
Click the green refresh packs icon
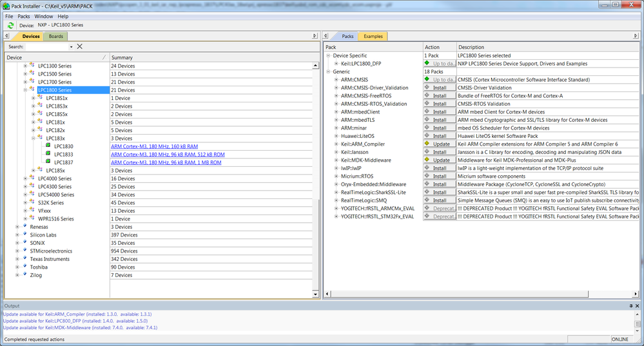coord(10,25)
